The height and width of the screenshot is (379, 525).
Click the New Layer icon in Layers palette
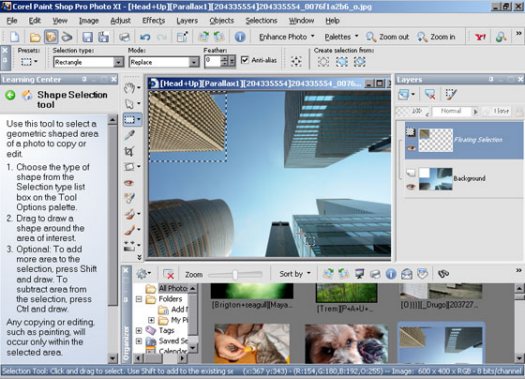[404, 95]
